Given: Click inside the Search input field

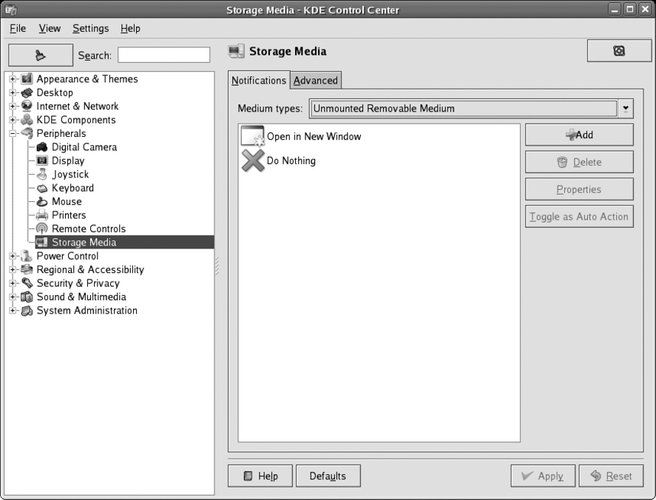Looking at the screenshot, I should pyautogui.click(x=164, y=55).
